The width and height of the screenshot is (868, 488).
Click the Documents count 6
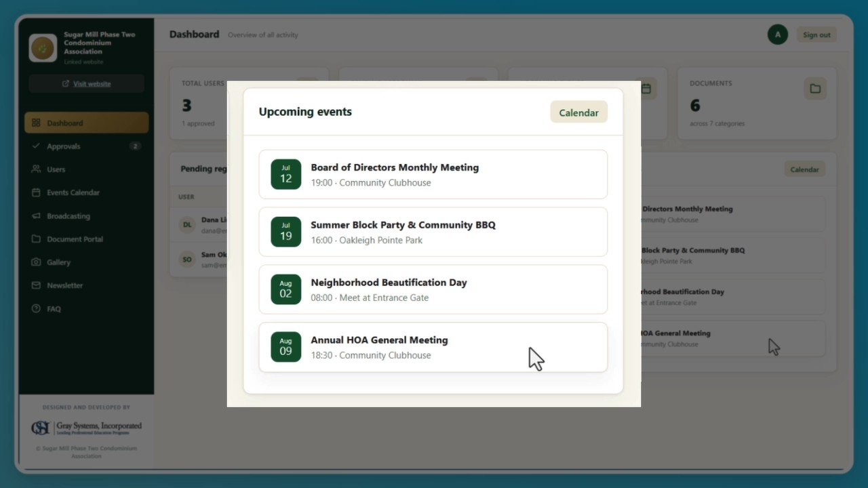[695, 105]
